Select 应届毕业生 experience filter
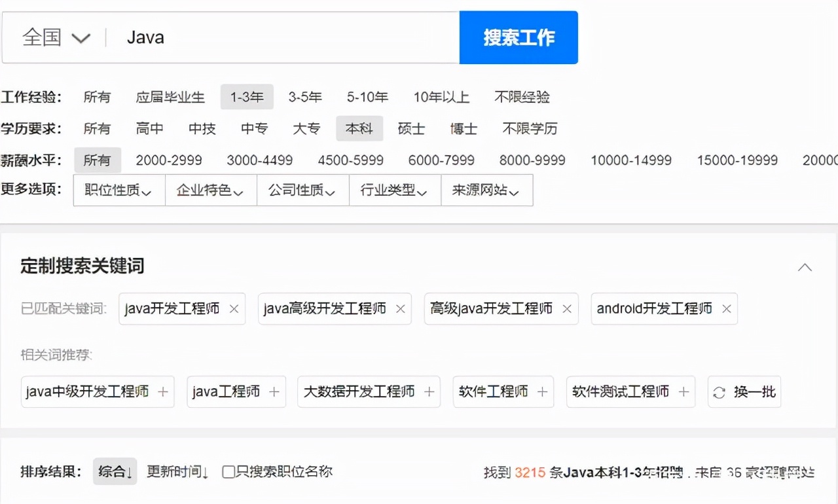Image resolution: width=838 pixels, height=504 pixels. pos(170,97)
